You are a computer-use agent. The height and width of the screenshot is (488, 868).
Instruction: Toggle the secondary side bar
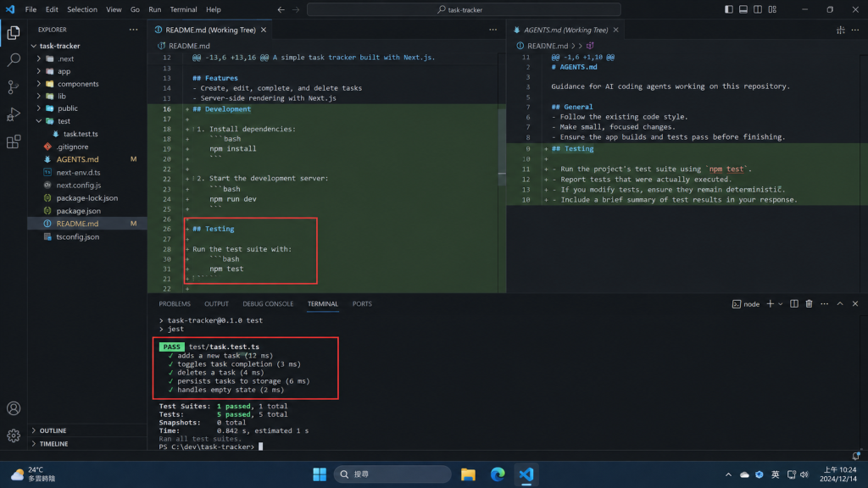[757, 9]
